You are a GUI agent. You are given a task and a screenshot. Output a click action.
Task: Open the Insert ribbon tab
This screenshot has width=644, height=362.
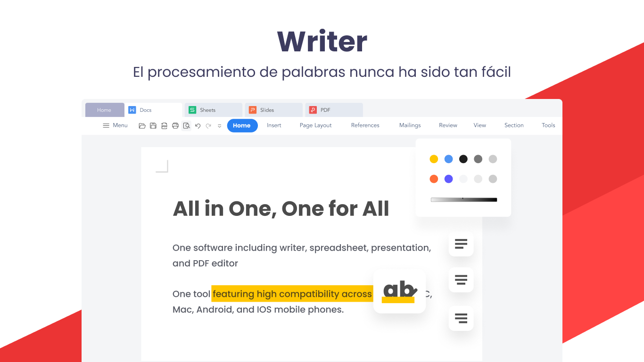(x=274, y=125)
